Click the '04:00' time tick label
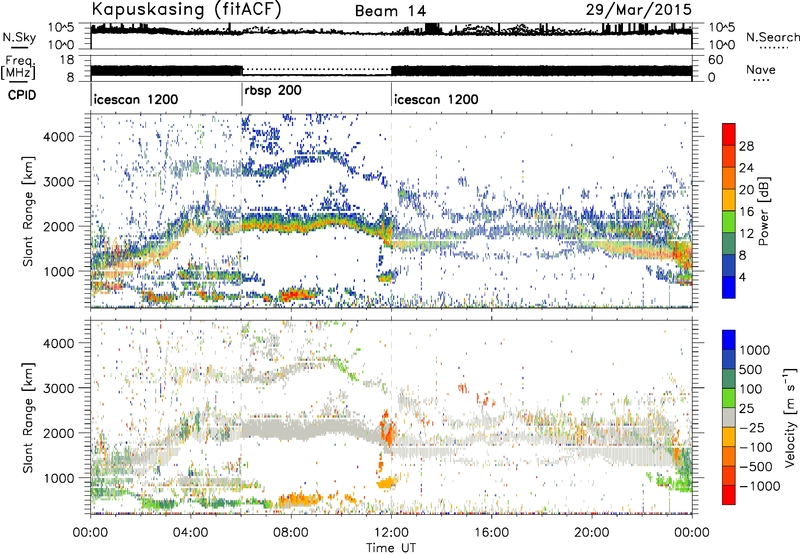Viewport: 800px width, 554px height. point(191,533)
